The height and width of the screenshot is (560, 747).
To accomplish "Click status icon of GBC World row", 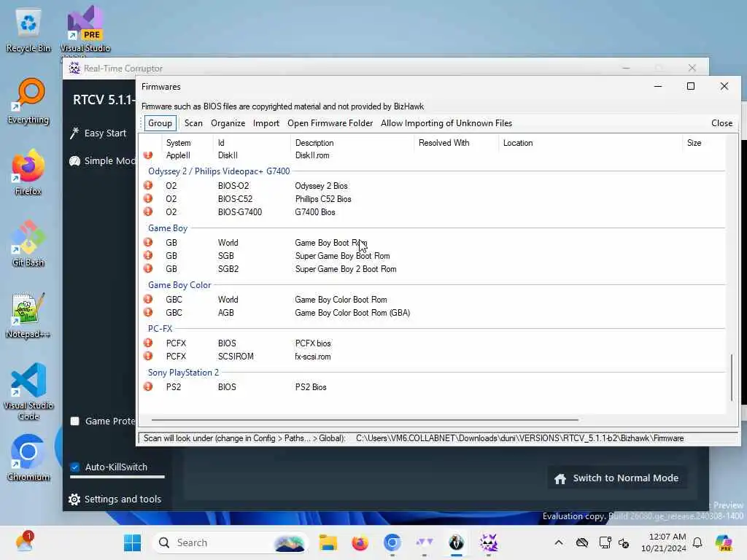I will (148, 299).
